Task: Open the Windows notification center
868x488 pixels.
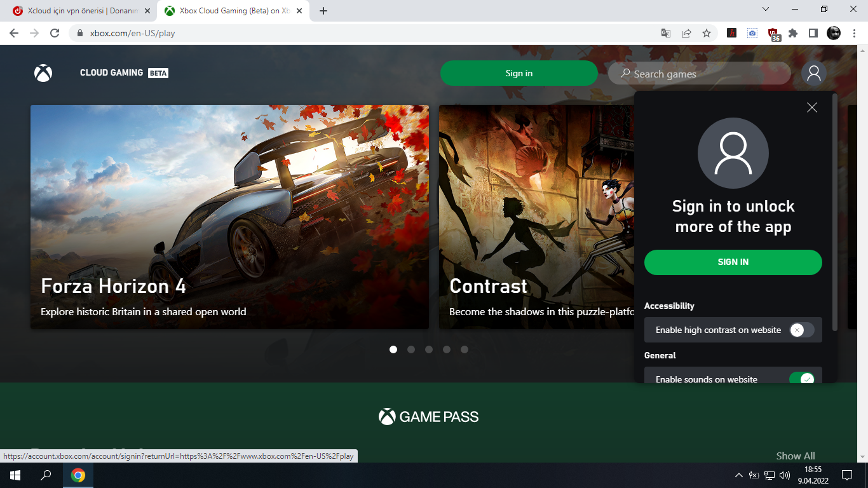Action: (846, 475)
